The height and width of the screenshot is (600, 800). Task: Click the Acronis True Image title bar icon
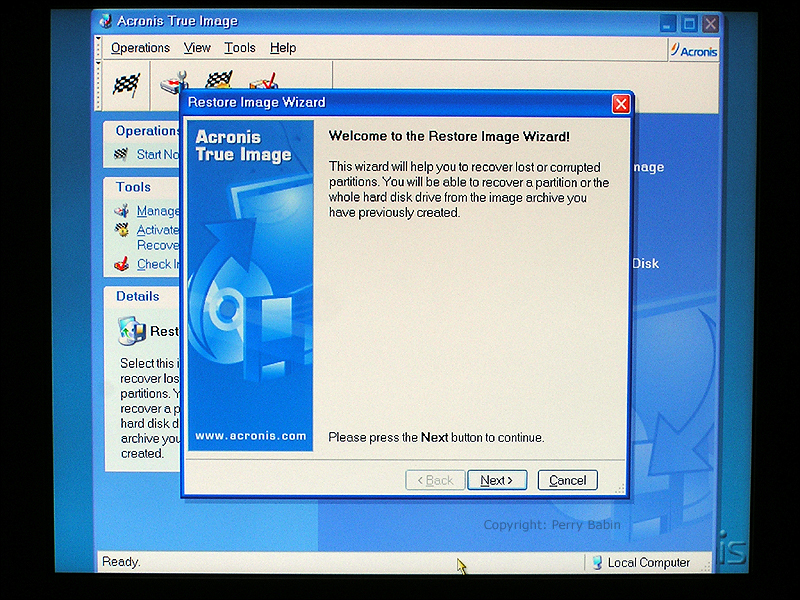(x=106, y=21)
